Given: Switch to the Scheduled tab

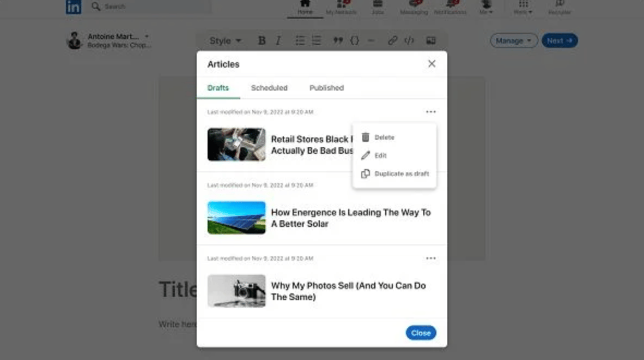Looking at the screenshot, I should point(270,88).
